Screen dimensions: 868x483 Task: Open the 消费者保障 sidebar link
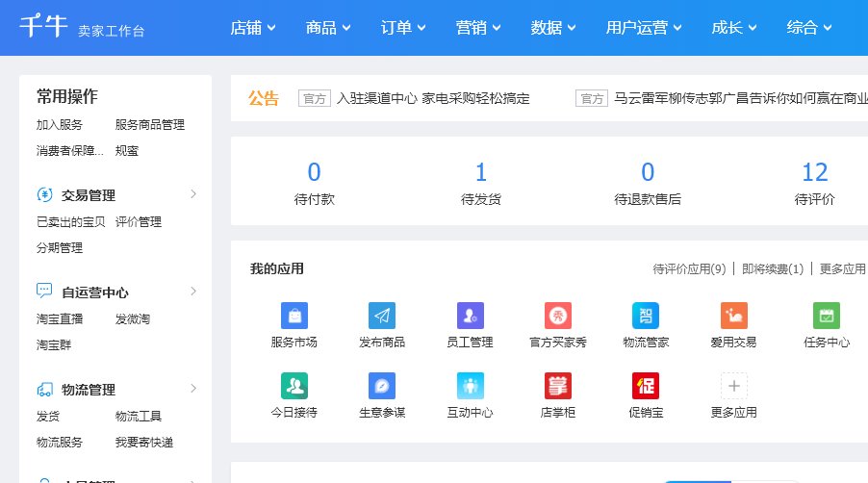click(69, 150)
